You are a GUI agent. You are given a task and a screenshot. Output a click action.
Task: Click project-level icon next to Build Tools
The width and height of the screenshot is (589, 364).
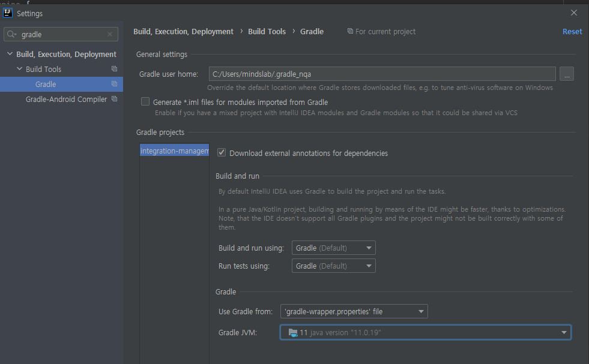click(x=114, y=69)
